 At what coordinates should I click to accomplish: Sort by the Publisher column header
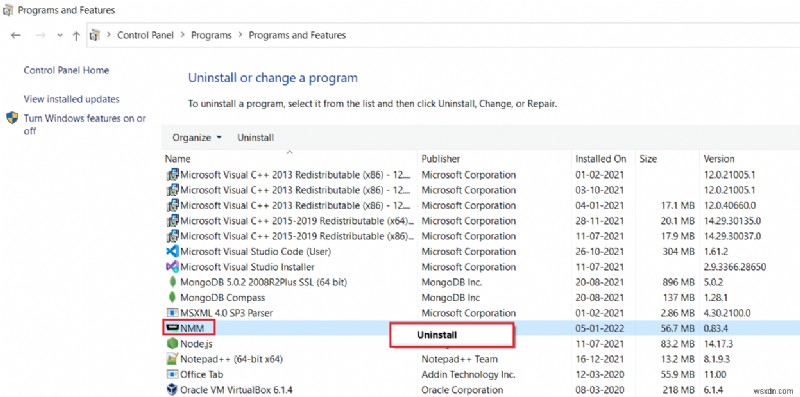[x=441, y=159]
